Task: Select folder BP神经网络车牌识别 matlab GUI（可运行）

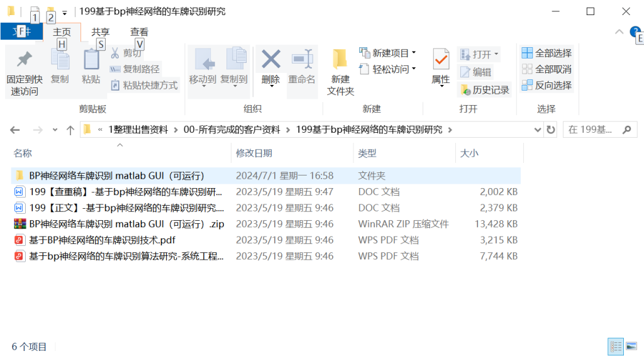Action: (266, 175)
